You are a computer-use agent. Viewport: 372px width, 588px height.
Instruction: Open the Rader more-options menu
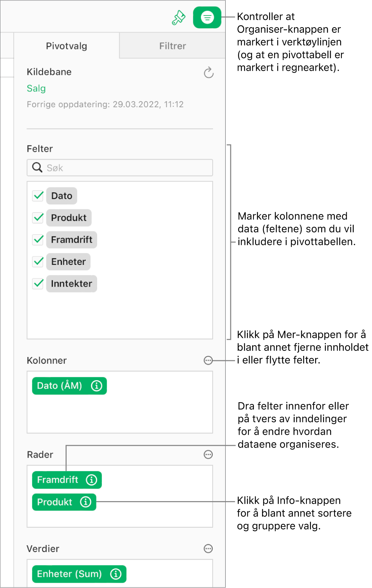pos(208,455)
